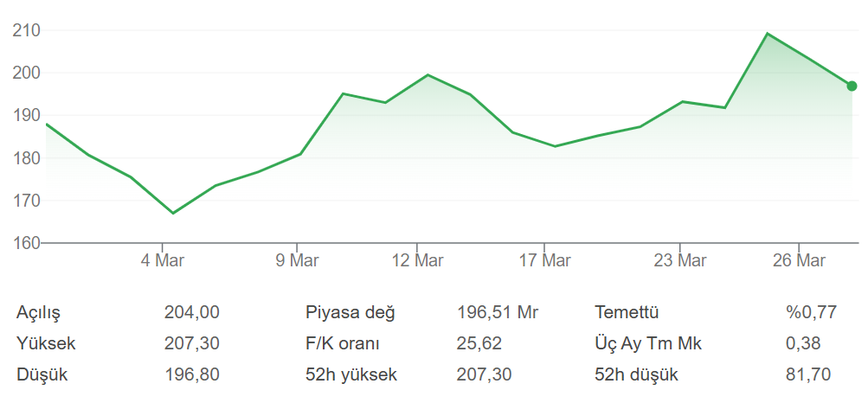868x403 pixels.
Task: Click the green endpoint dot on the chart line
Action: [852, 86]
